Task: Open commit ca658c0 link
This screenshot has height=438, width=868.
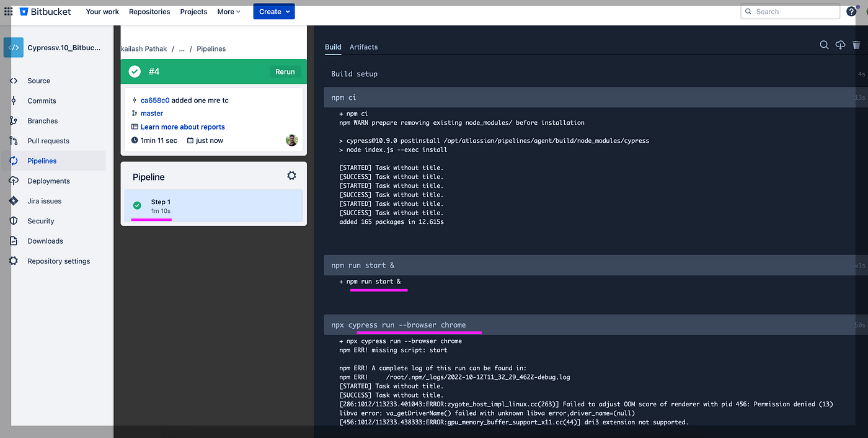Action: (155, 101)
